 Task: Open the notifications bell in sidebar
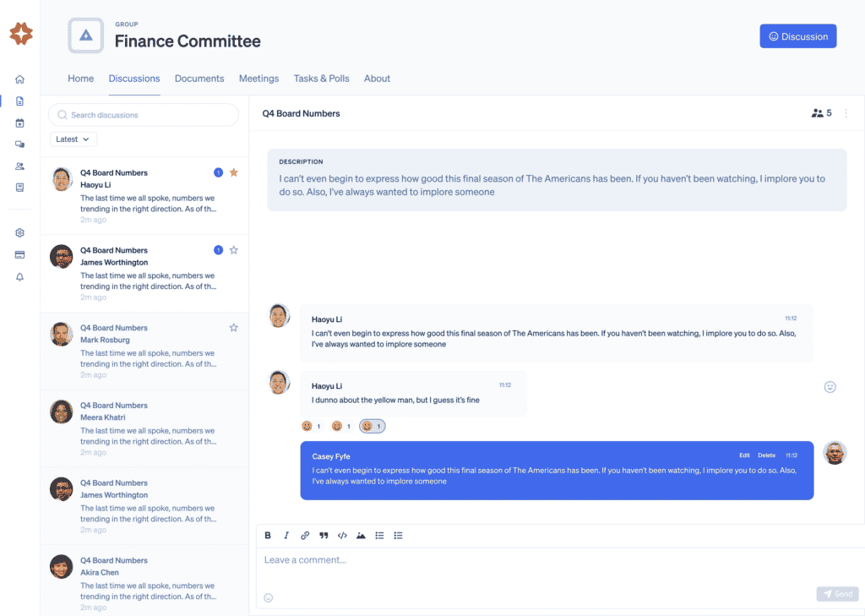[20, 276]
